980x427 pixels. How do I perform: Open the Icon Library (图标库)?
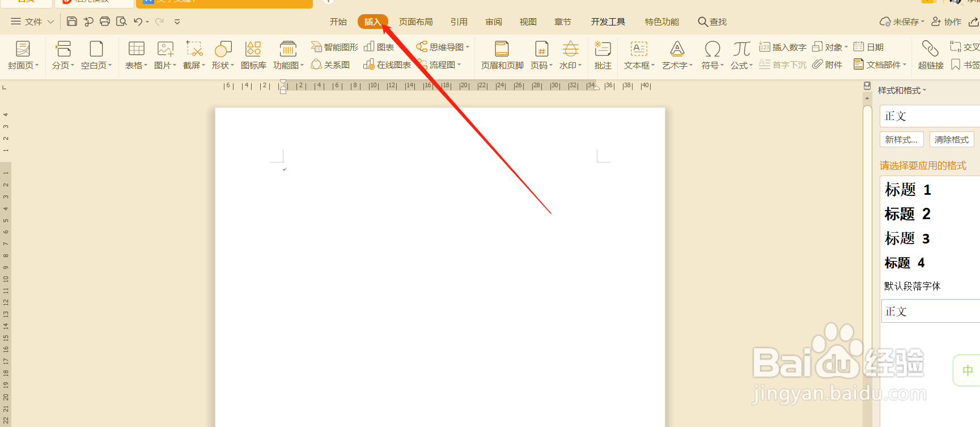253,55
